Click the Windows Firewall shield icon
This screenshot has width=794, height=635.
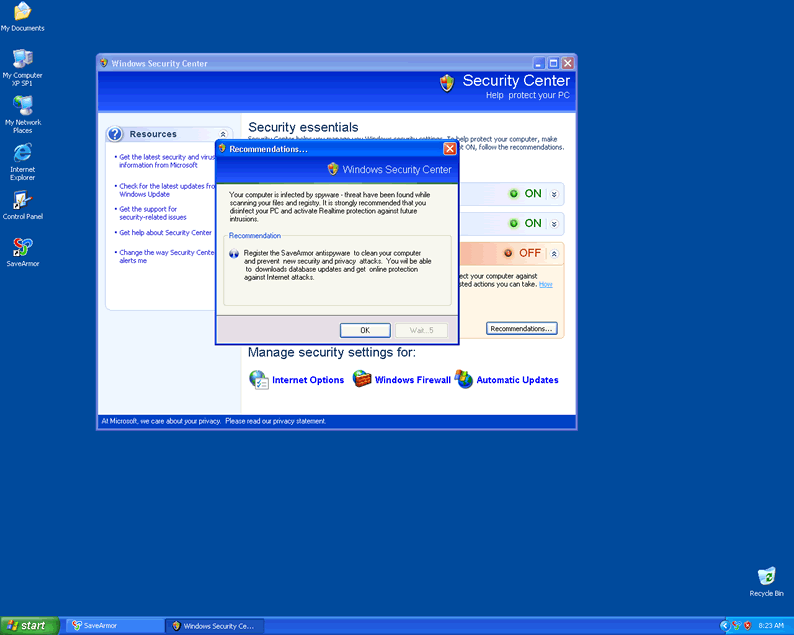tap(361, 380)
